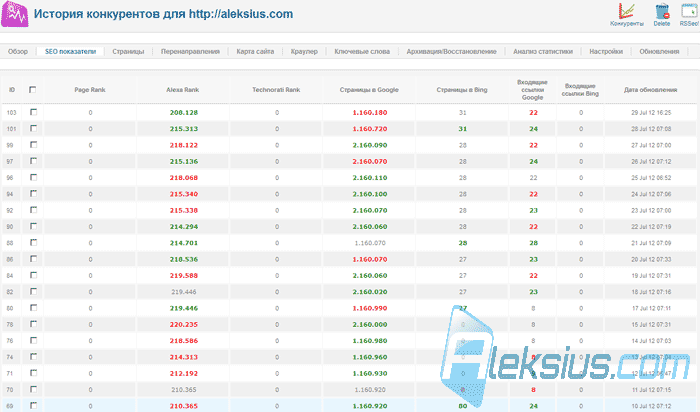Click the date 28 Jul 12 07:08
This screenshot has height=412, width=700.
tap(651, 129)
